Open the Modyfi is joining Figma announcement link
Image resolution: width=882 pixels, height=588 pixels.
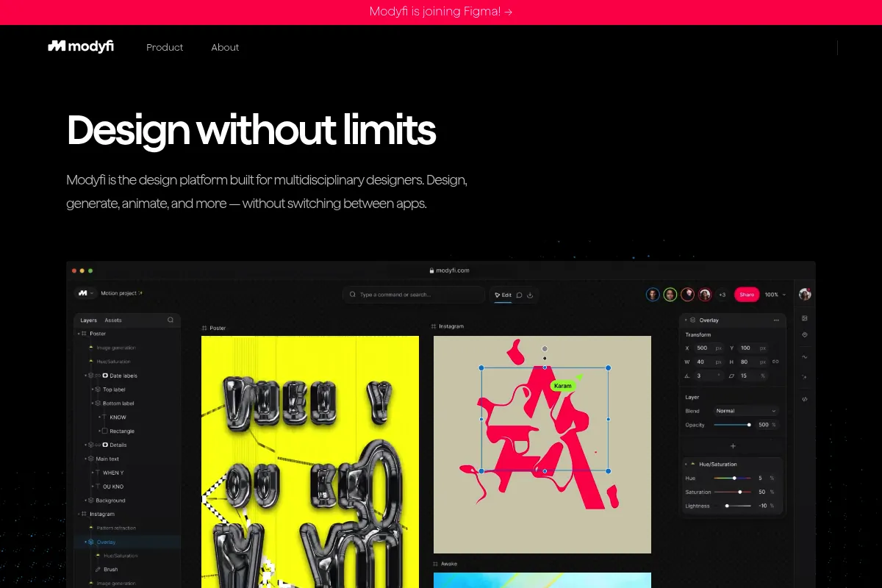[x=441, y=12]
